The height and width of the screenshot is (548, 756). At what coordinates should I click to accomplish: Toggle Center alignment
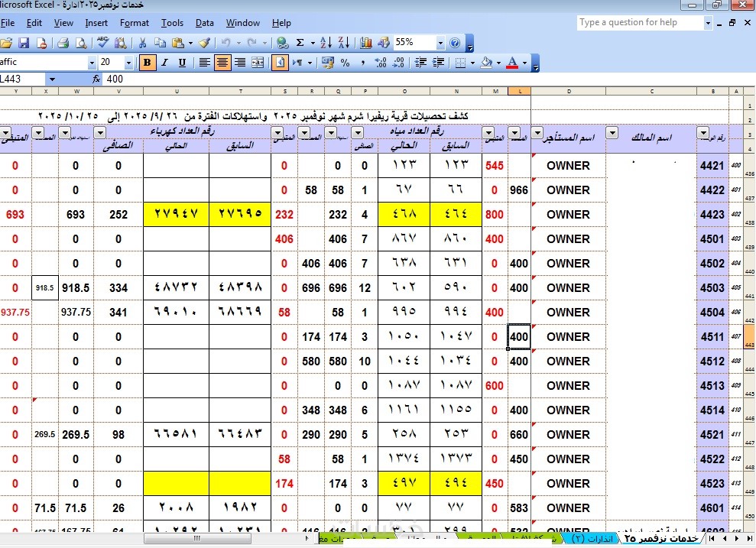tap(222, 63)
